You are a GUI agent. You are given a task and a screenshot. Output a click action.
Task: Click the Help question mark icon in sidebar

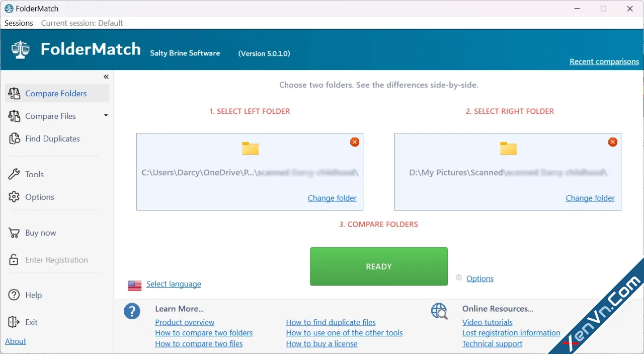pos(14,295)
